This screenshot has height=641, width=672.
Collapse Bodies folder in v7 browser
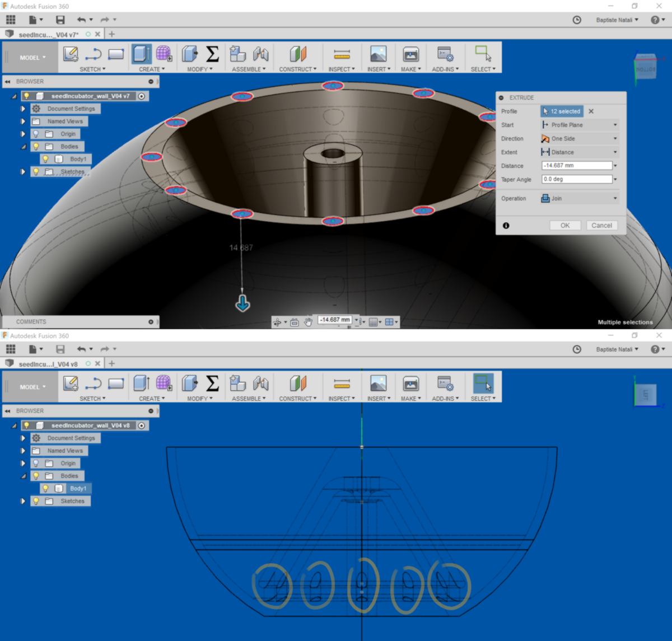(x=23, y=146)
